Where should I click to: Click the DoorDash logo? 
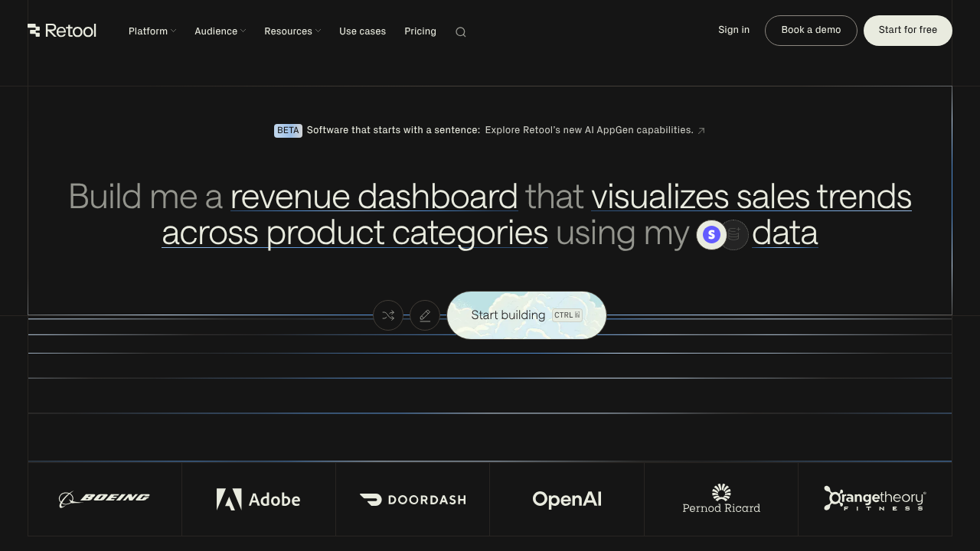tap(413, 499)
